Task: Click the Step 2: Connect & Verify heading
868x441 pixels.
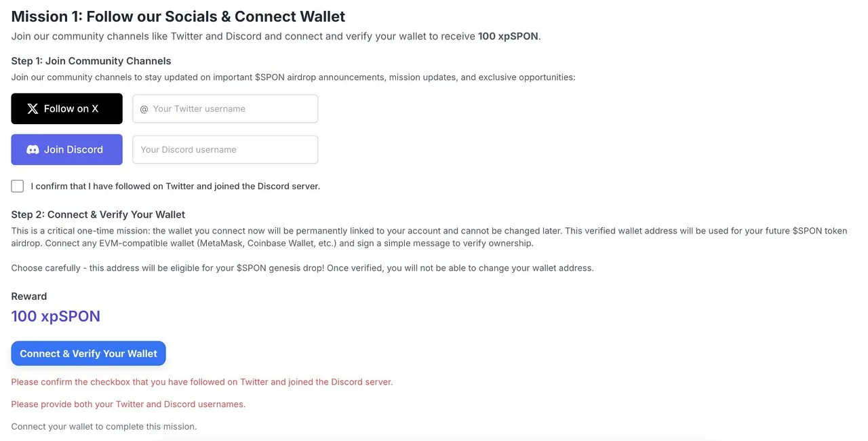Action: pos(98,214)
